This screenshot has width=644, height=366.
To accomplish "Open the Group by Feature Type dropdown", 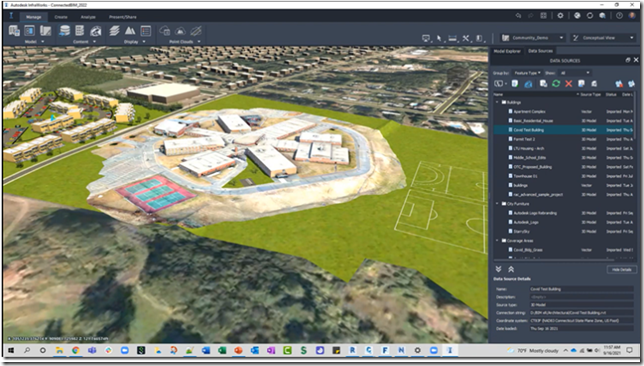I will tap(527, 73).
